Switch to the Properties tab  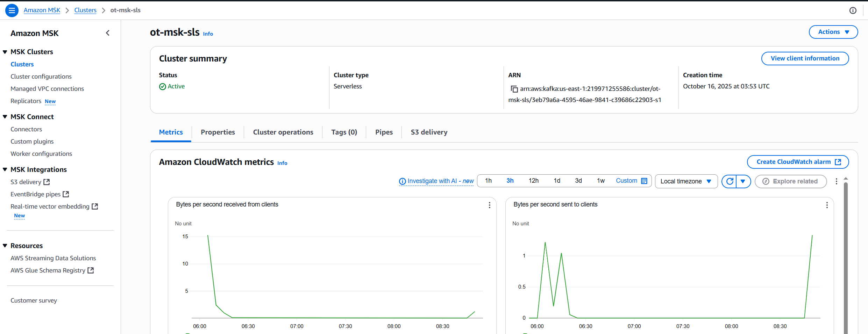pos(218,132)
